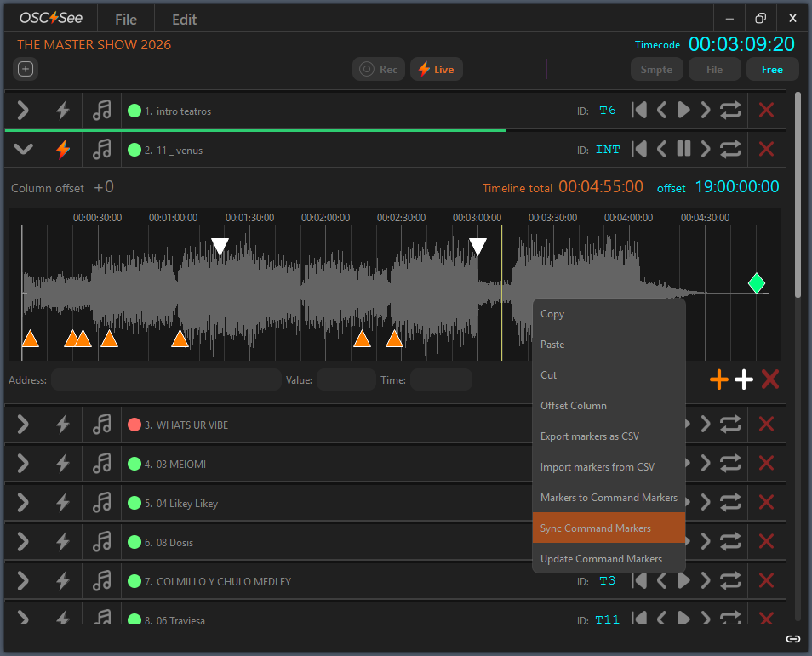Click music note icon on intro teatros
The width and height of the screenshot is (812, 656).
click(x=102, y=111)
